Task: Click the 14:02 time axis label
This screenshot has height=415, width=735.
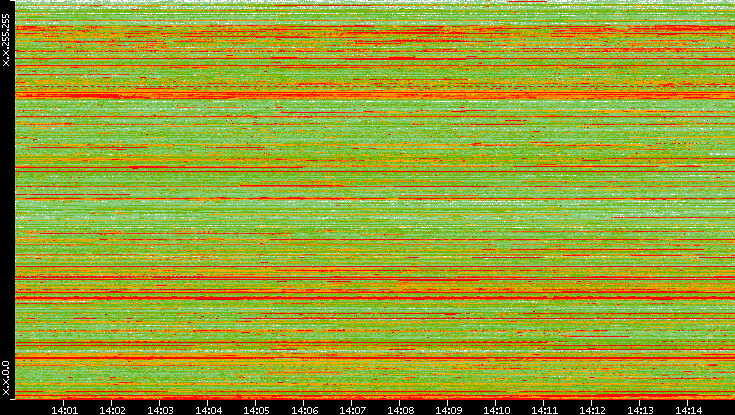Action: tap(112, 410)
